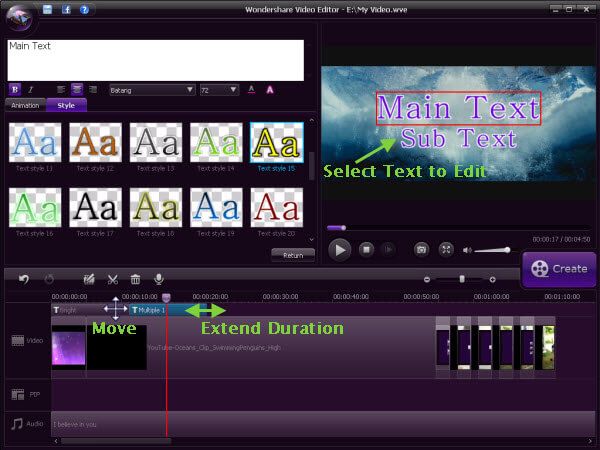
Task: Switch to the Animation tab
Action: pos(25,105)
